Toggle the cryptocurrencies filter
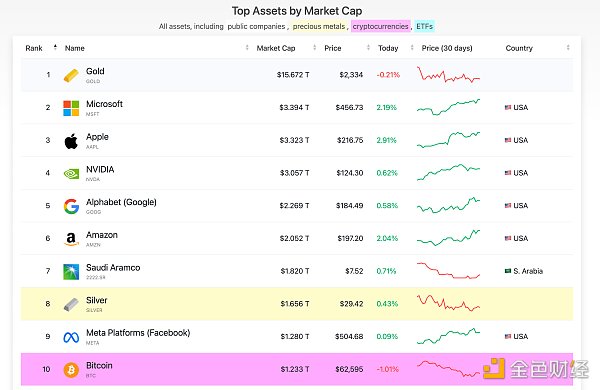Screen dimensions: 600x390 tap(380, 26)
